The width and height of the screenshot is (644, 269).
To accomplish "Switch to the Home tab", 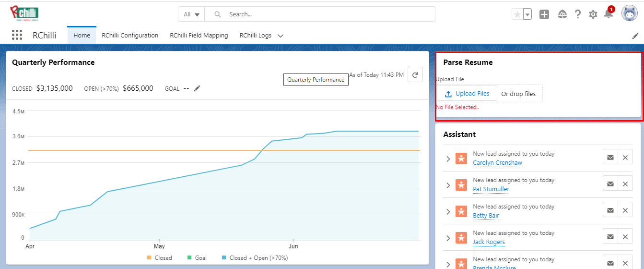I will point(82,35).
